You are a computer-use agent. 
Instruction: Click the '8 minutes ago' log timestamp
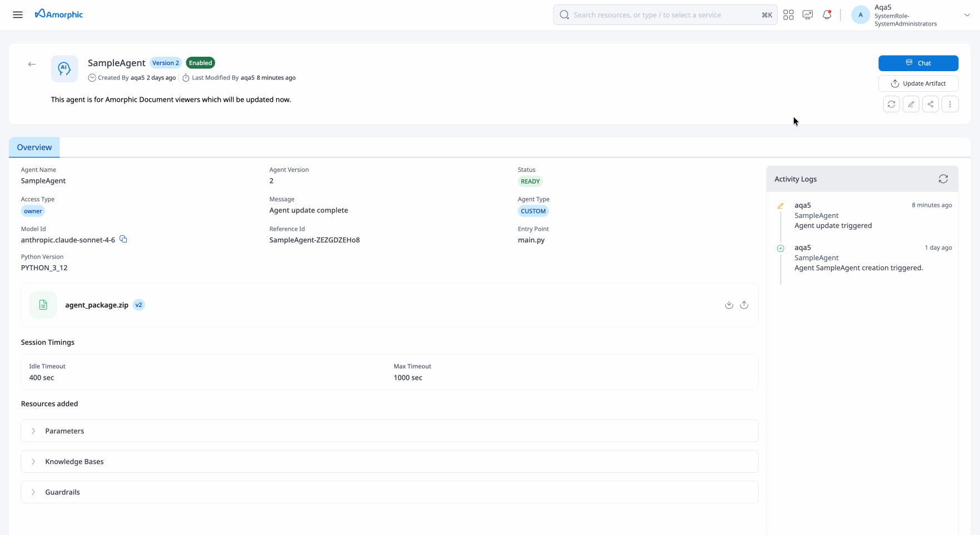tap(932, 205)
